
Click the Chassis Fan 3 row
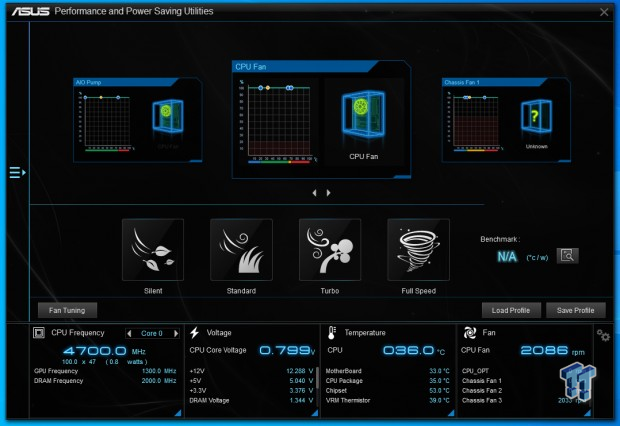pos(524,400)
